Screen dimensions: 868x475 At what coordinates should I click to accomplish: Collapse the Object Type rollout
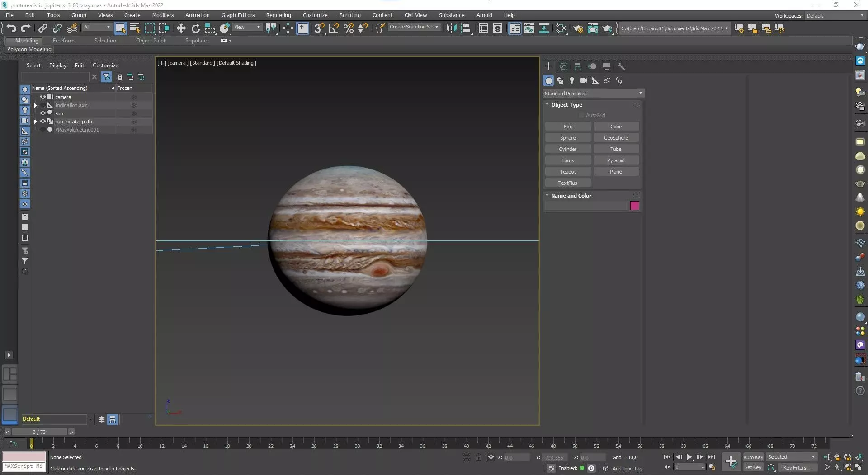547,104
